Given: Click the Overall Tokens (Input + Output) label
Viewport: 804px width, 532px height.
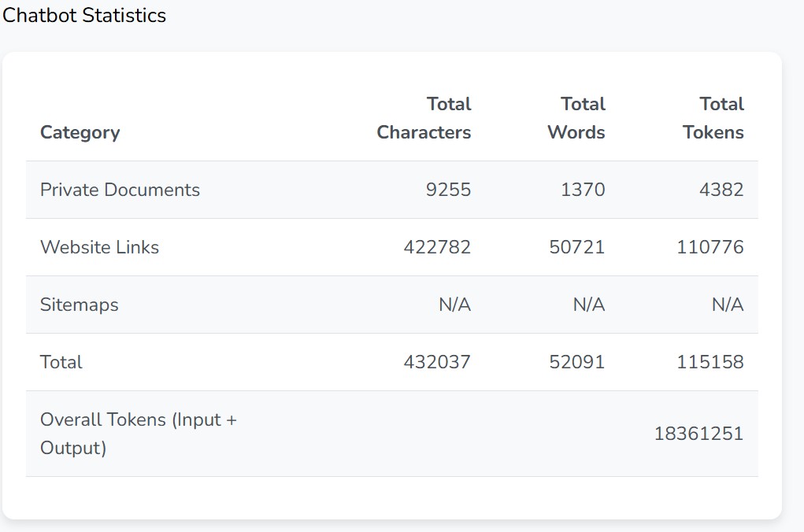Looking at the screenshot, I should [x=138, y=434].
